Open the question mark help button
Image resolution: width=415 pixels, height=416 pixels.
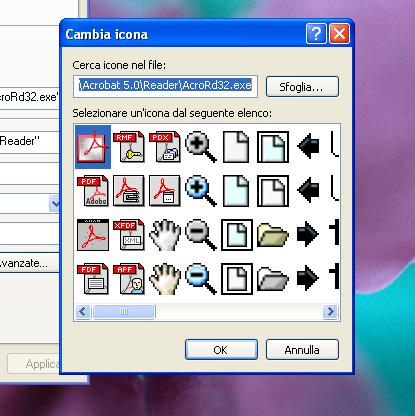point(316,33)
